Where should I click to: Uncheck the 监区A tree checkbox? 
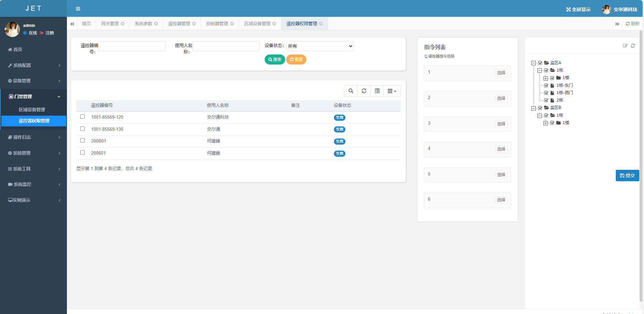point(540,63)
